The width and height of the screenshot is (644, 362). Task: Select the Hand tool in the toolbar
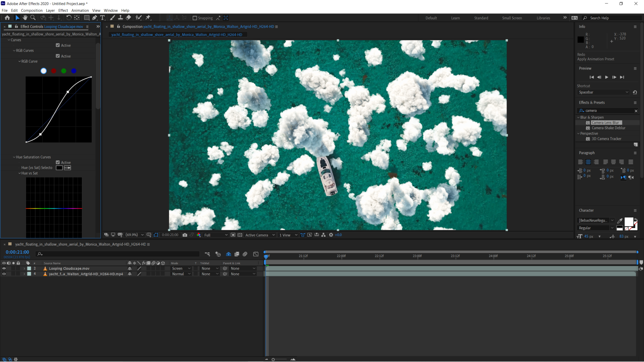[25, 18]
